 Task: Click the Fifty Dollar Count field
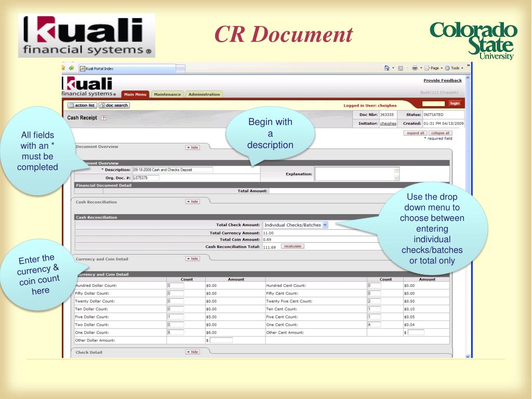pos(176,293)
